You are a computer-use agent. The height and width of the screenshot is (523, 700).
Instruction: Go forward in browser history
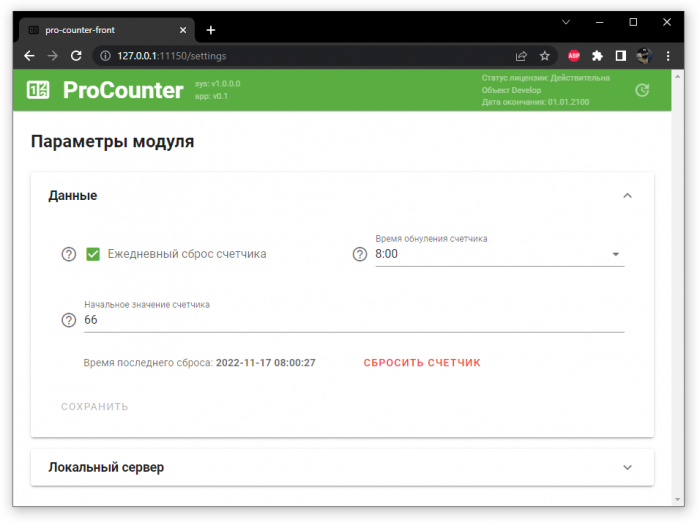pos(53,56)
